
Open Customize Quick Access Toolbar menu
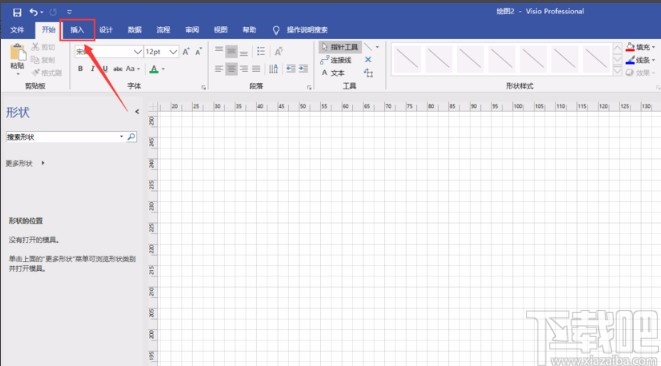pyautogui.click(x=70, y=12)
